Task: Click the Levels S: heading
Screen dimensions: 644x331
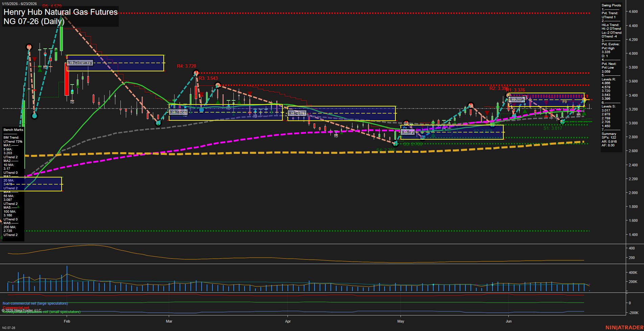Action: click(609, 107)
